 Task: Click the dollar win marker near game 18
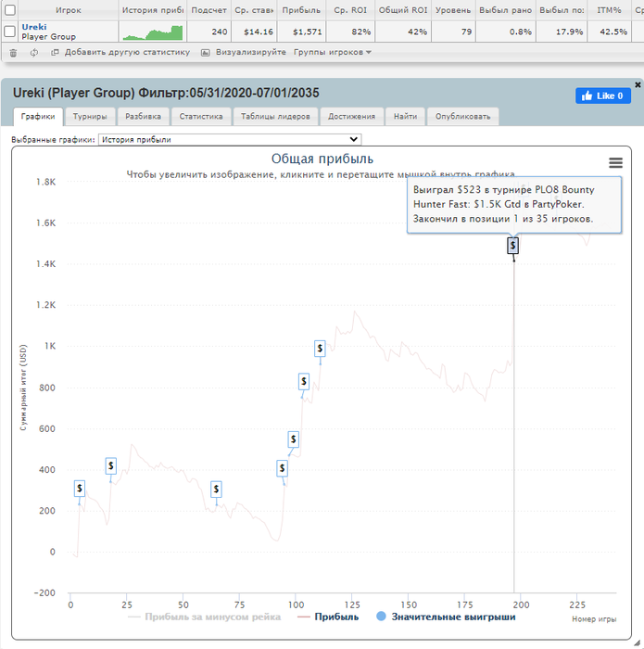tap(111, 466)
